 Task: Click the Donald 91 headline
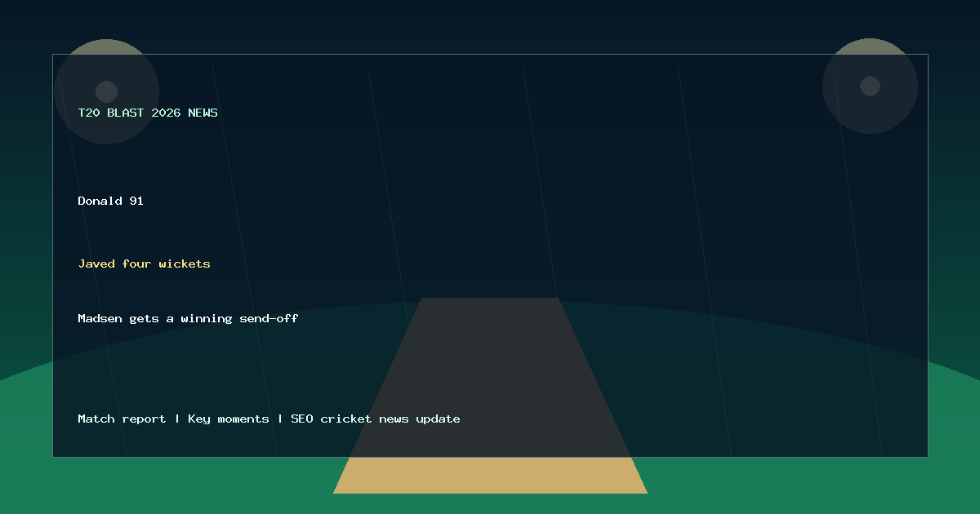pyautogui.click(x=110, y=201)
